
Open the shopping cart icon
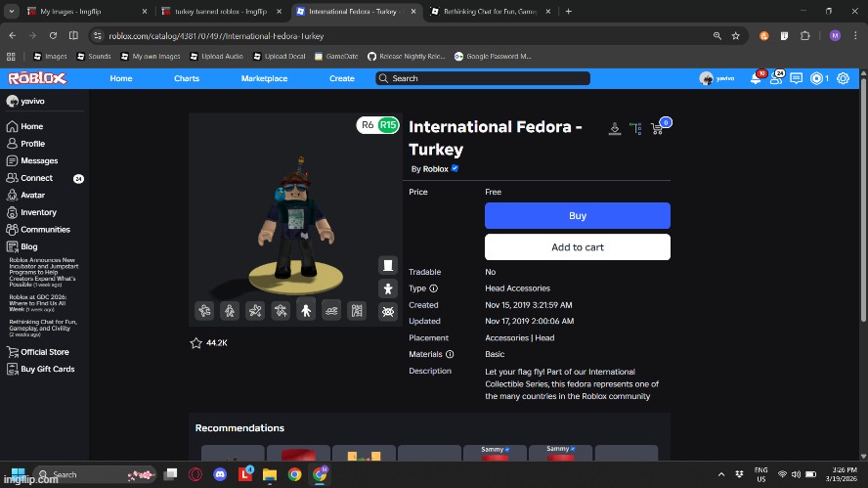tap(658, 128)
